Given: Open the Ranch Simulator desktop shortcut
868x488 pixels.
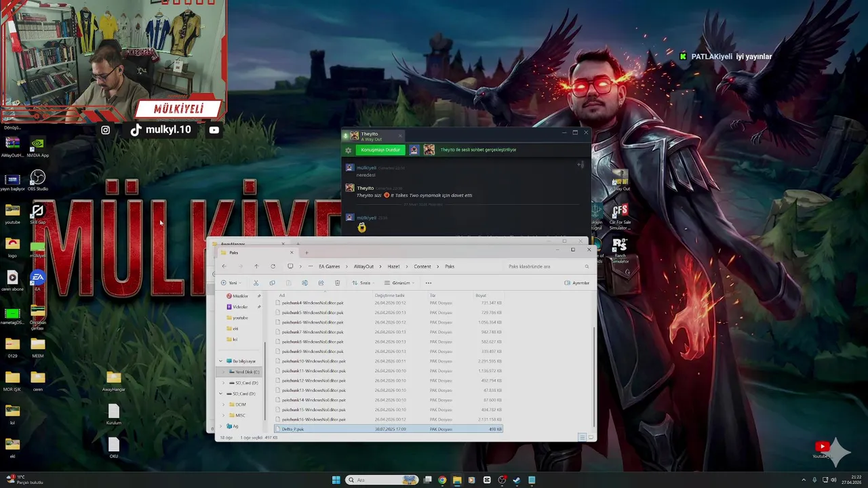Looking at the screenshot, I should pyautogui.click(x=619, y=250).
